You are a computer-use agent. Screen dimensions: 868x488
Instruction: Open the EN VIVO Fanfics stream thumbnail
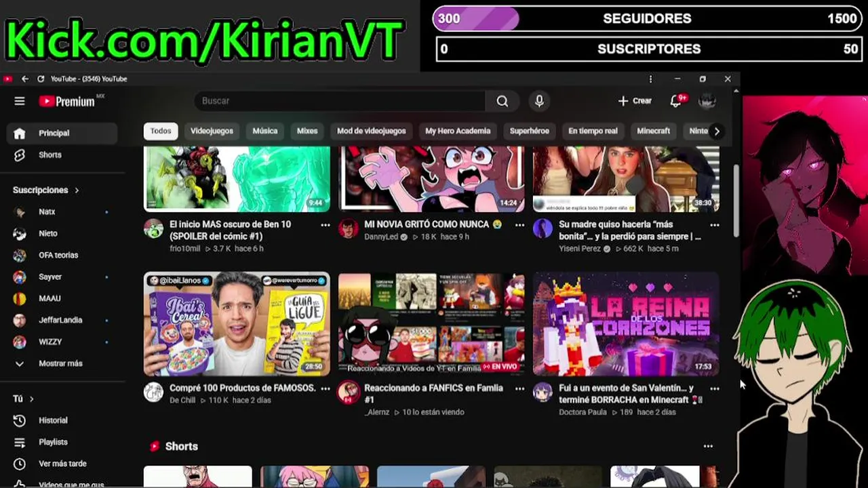click(431, 324)
